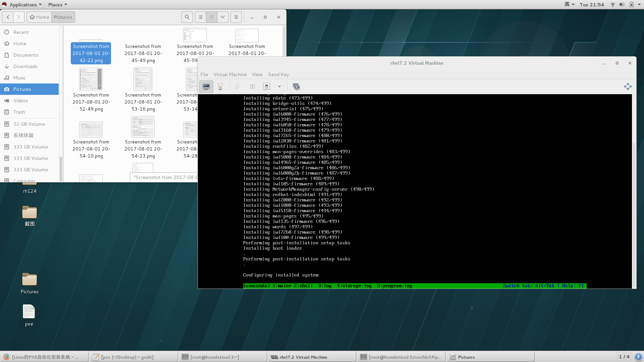This screenshot has height=362, width=644.
Task: Select Screenshot 2017-08-01 20-45-49.png file
Action: (x=143, y=53)
